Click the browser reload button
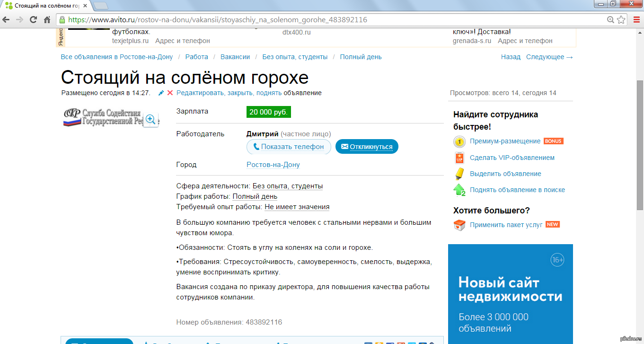This screenshot has height=344, width=644. (33, 20)
